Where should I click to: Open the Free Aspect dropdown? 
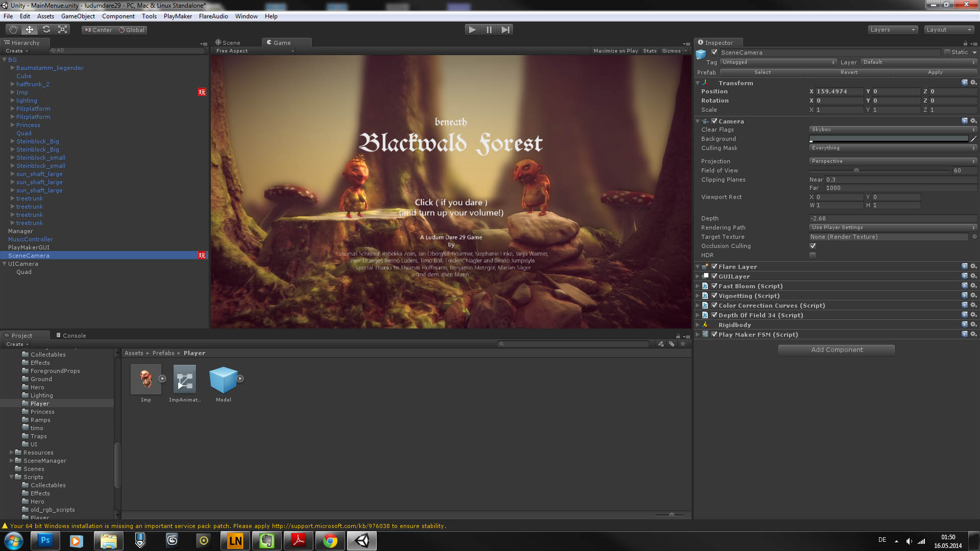point(255,51)
